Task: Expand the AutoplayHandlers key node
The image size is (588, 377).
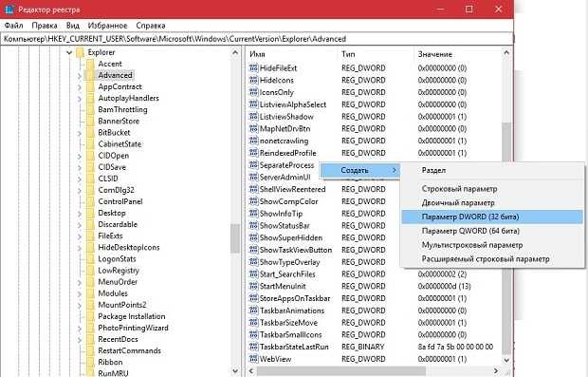Action: pos(79,99)
